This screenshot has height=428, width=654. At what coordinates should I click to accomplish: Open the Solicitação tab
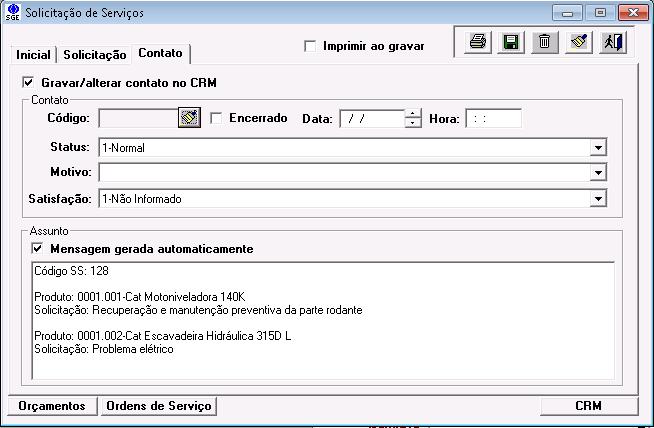click(x=95, y=54)
